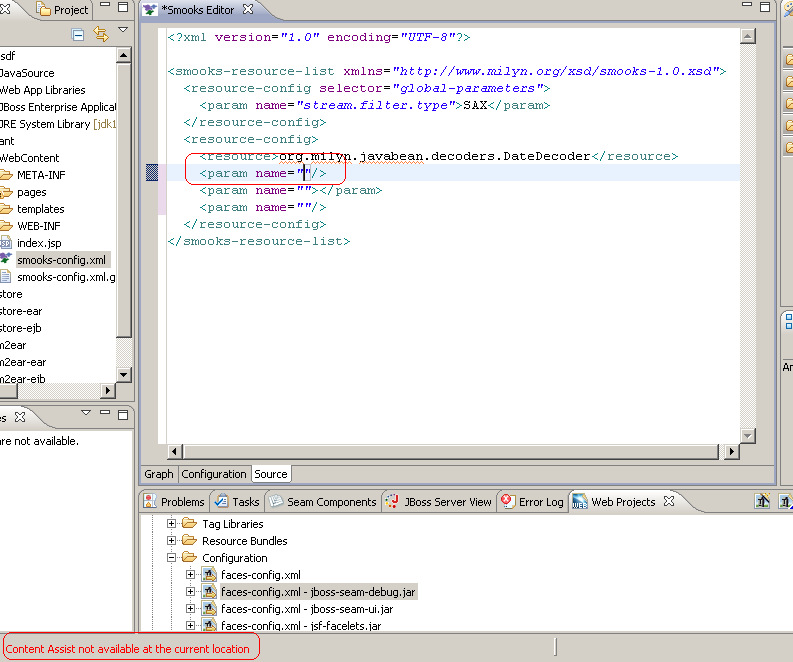This screenshot has height=662, width=793.
Task: Expand the Tag Libraries node
Action: pos(172,524)
